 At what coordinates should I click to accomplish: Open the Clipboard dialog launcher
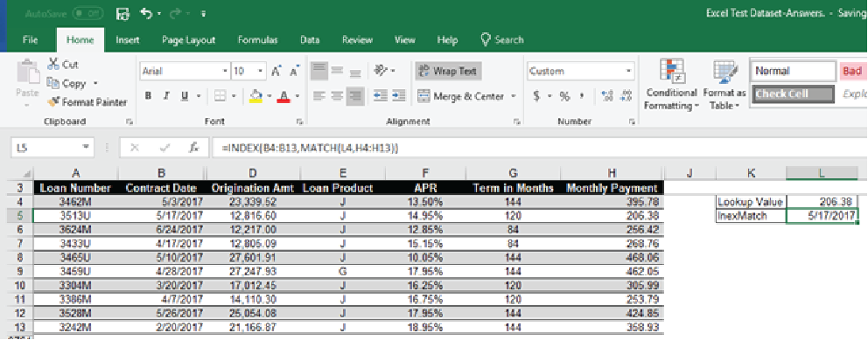(x=129, y=121)
